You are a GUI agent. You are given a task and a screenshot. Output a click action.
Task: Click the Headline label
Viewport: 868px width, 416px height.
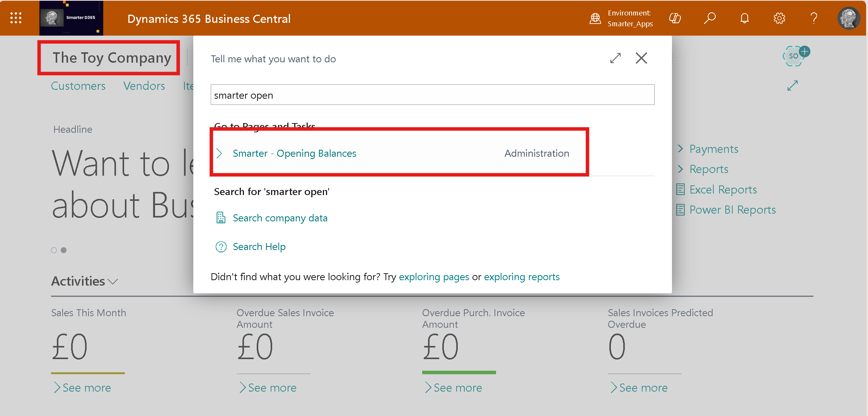tap(73, 129)
